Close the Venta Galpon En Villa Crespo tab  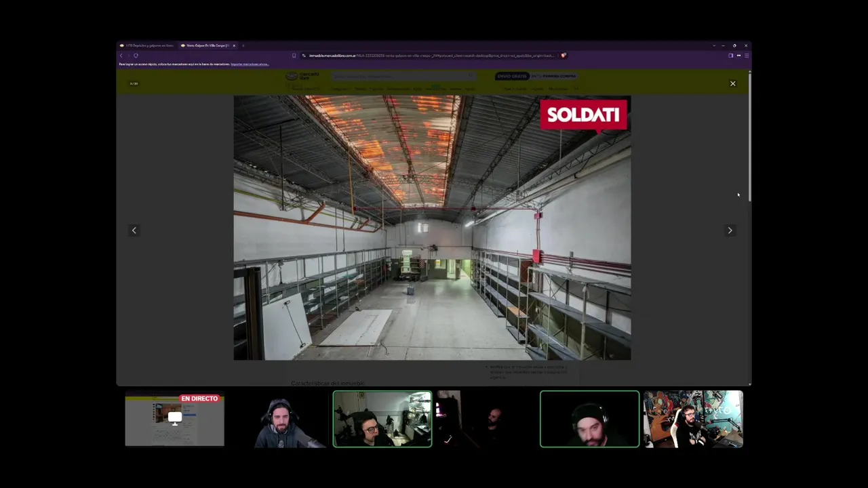pyautogui.click(x=234, y=45)
